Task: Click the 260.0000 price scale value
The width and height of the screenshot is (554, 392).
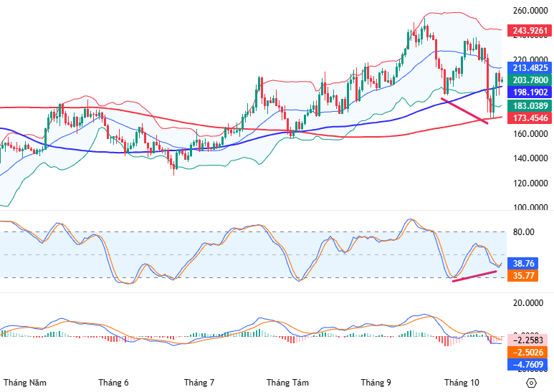Action: tap(530, 11)
